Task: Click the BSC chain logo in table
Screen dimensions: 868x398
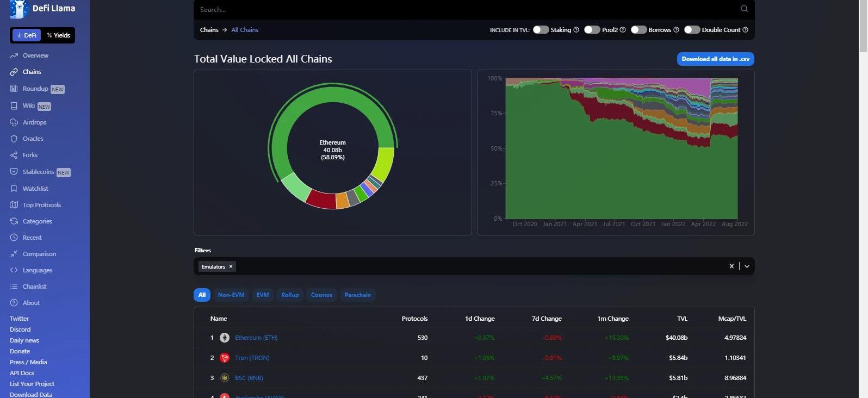Action: click(x=225, y=378)
